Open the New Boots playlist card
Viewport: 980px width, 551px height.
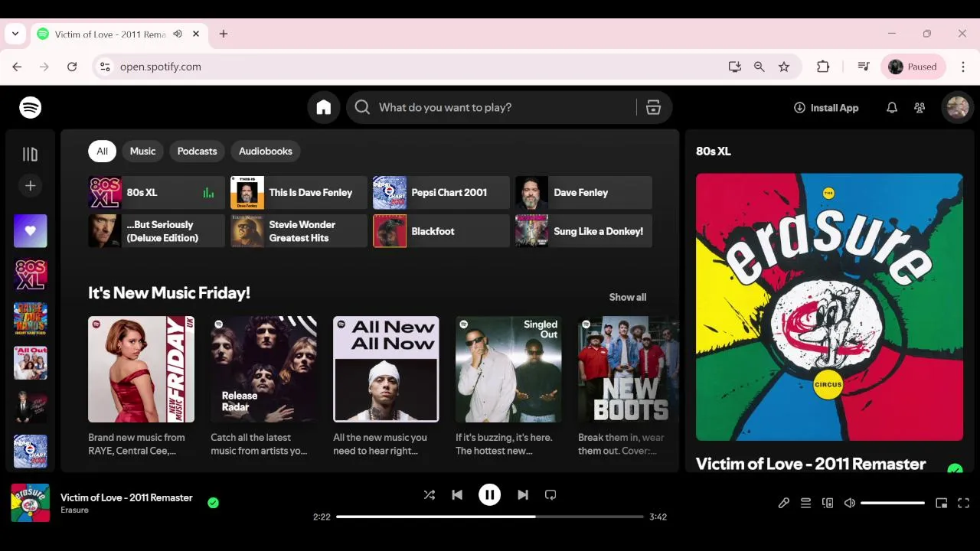(626, 386)
